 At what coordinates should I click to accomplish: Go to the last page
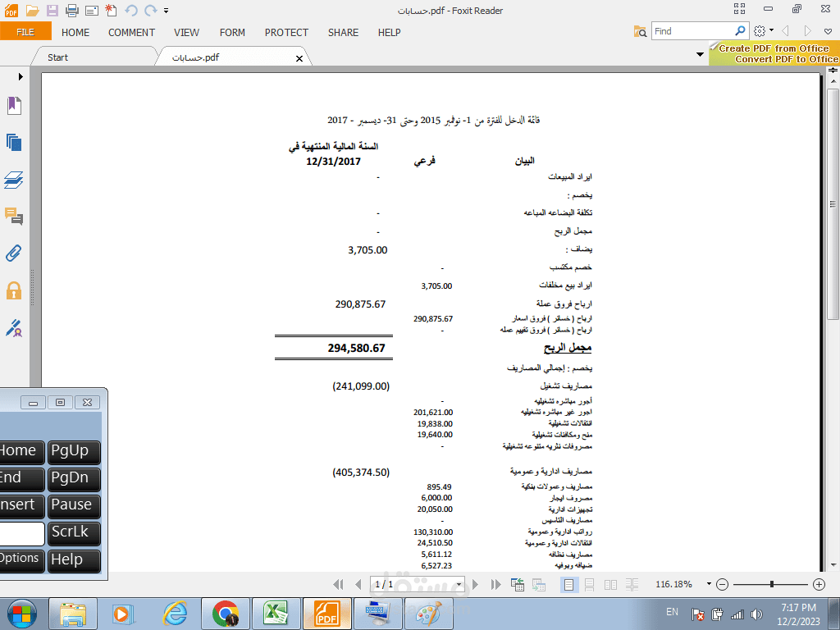pyautogui.click(x=496, y=584)
